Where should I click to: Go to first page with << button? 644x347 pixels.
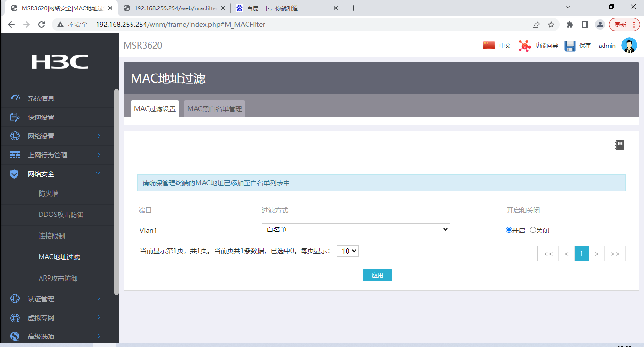click(x=548, y=254)
